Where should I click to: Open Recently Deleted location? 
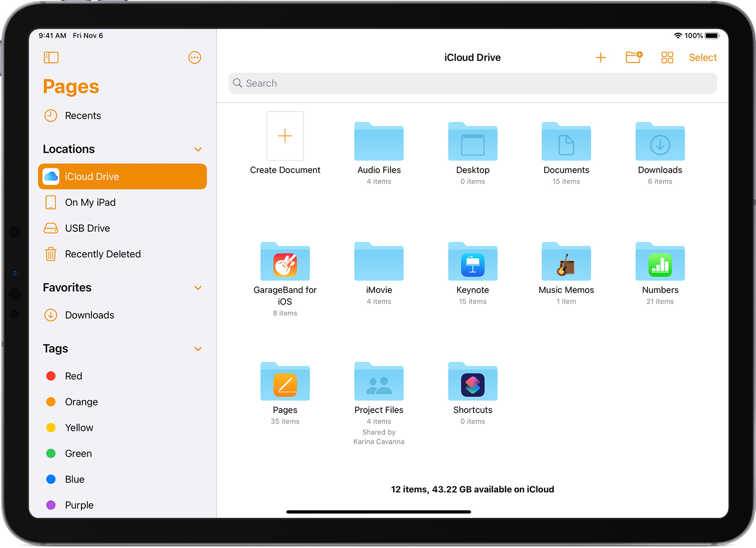click(x=123, y=254)
